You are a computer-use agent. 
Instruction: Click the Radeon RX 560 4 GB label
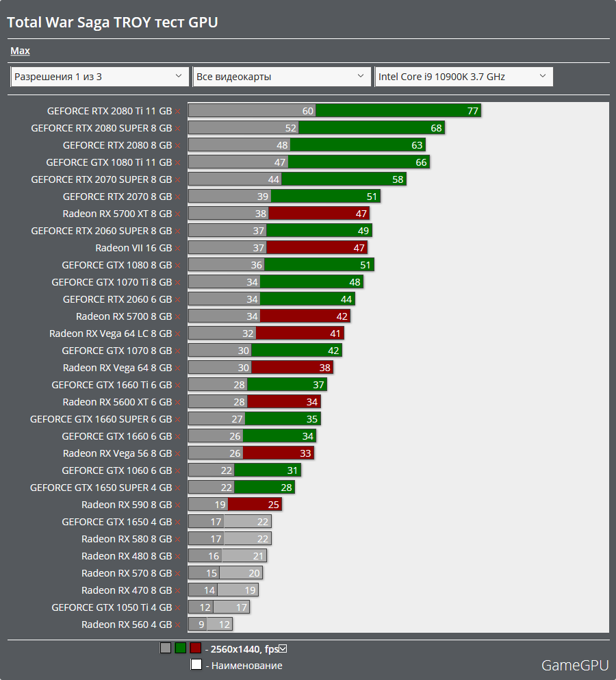127,625
